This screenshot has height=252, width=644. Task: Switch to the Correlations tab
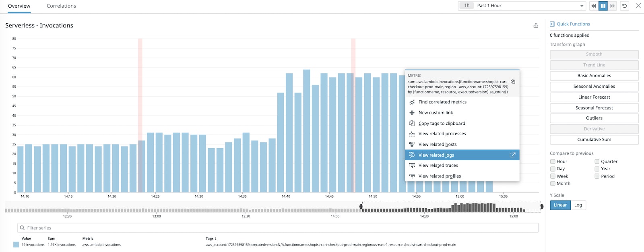click(x=61, y=6)
